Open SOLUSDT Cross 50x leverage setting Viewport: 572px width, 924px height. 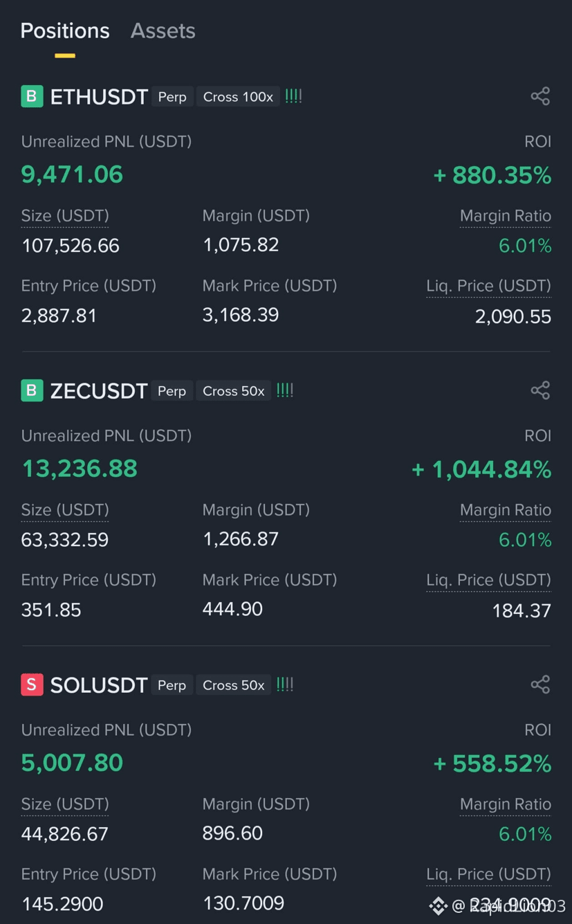coord(234,685)
